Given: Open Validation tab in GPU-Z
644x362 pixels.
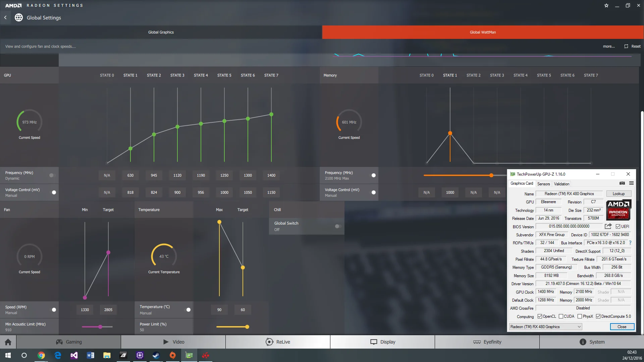Looking at the screenshot, I should (561, 184).
